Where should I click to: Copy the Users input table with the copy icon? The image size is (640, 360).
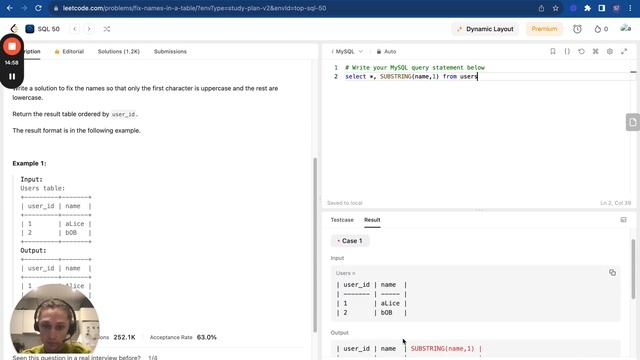click(x=612, y=272)
